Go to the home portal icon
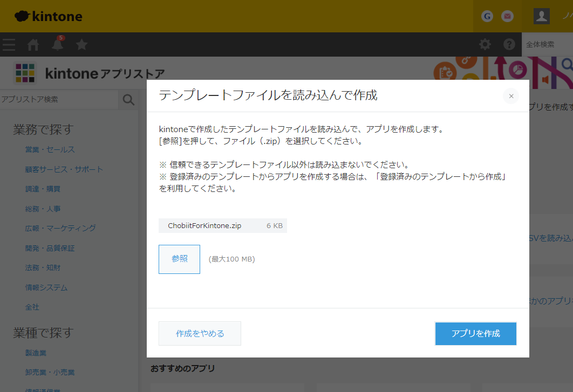Viewport: 573px width, 392px height. pos(33,45)
